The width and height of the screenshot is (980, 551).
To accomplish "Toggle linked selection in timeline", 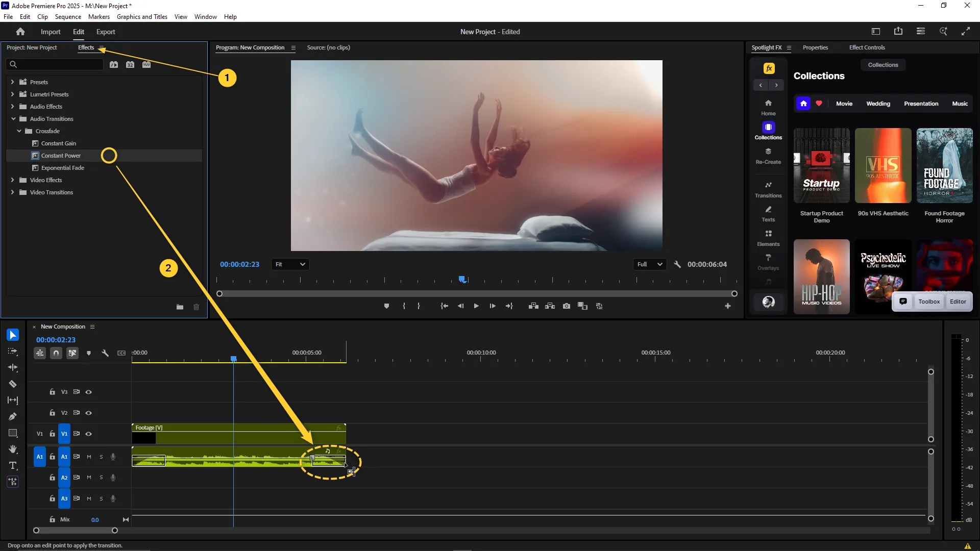I will [x=72, y=353].
